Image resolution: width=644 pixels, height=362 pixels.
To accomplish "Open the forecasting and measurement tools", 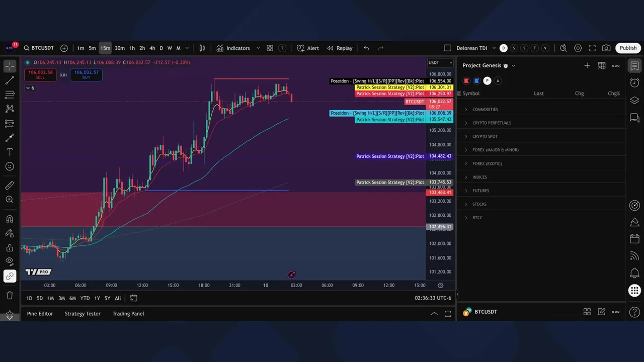I will (10, 123).
